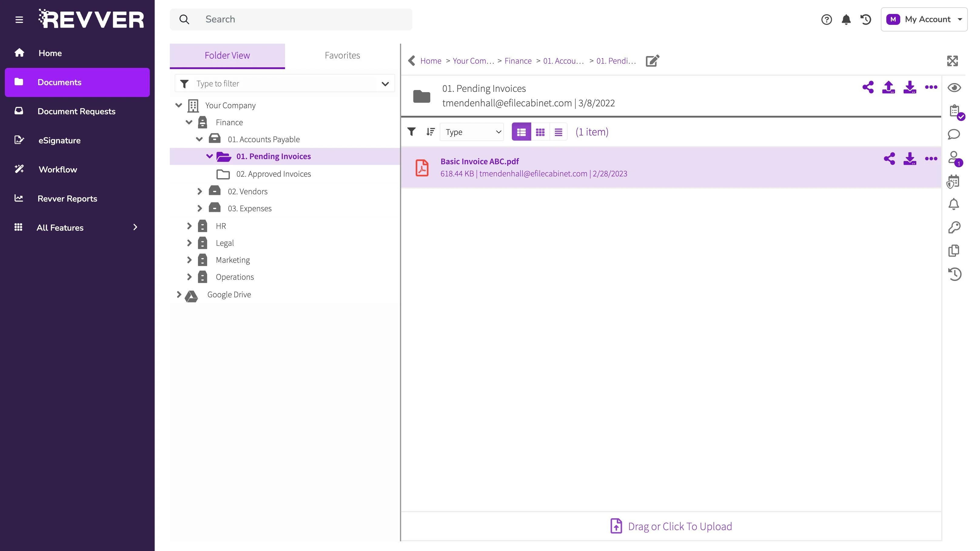Click the Search input field
The width and height of the screenshot is (980, 551).
pos(291,19)
